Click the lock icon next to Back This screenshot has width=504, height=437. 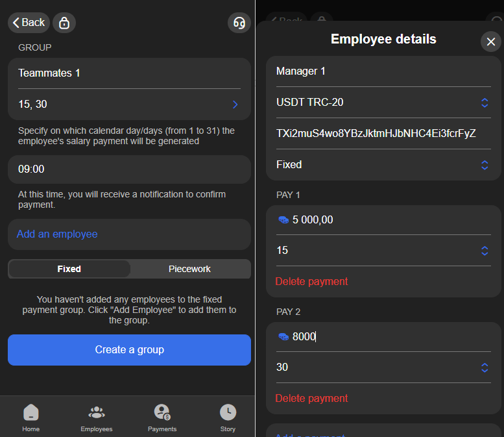tap(64, 23)
